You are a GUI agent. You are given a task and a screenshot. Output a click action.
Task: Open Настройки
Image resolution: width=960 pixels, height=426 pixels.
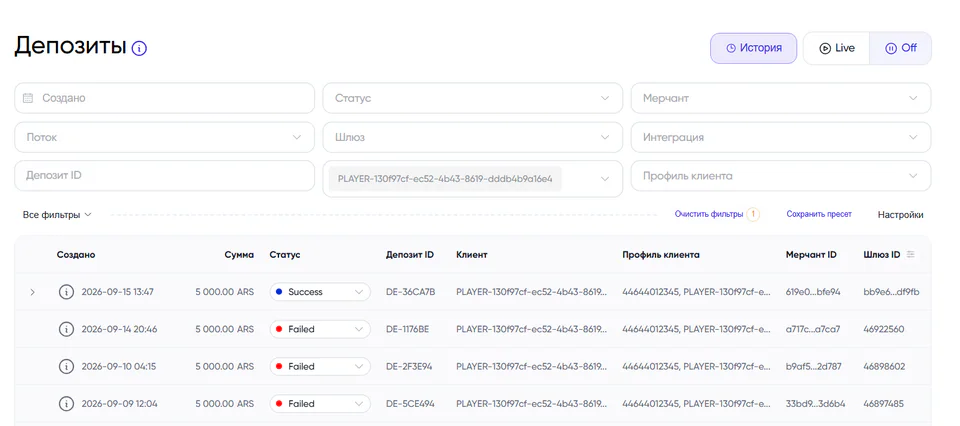pos(901,215)
